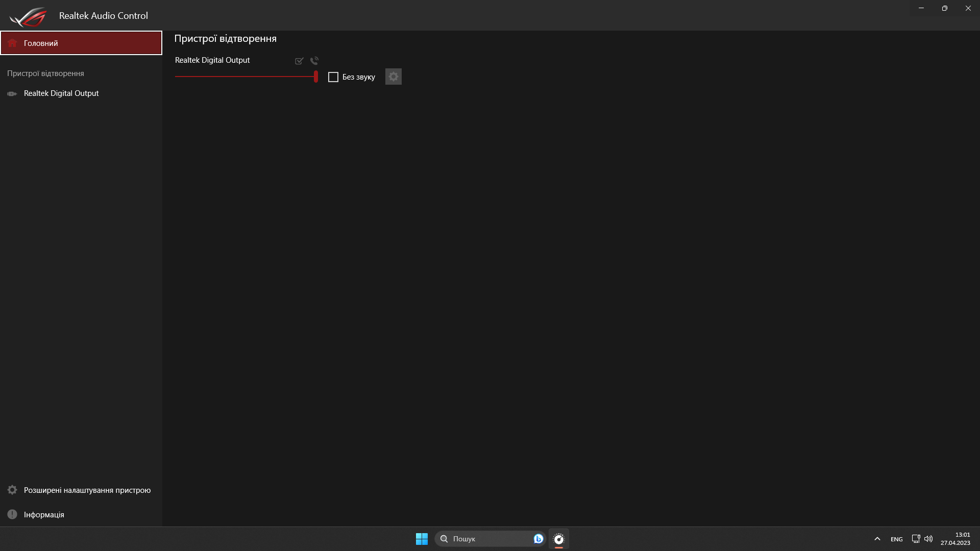Show hidden system tray icons
Screen dimensions: 980x551
[877, 539]
